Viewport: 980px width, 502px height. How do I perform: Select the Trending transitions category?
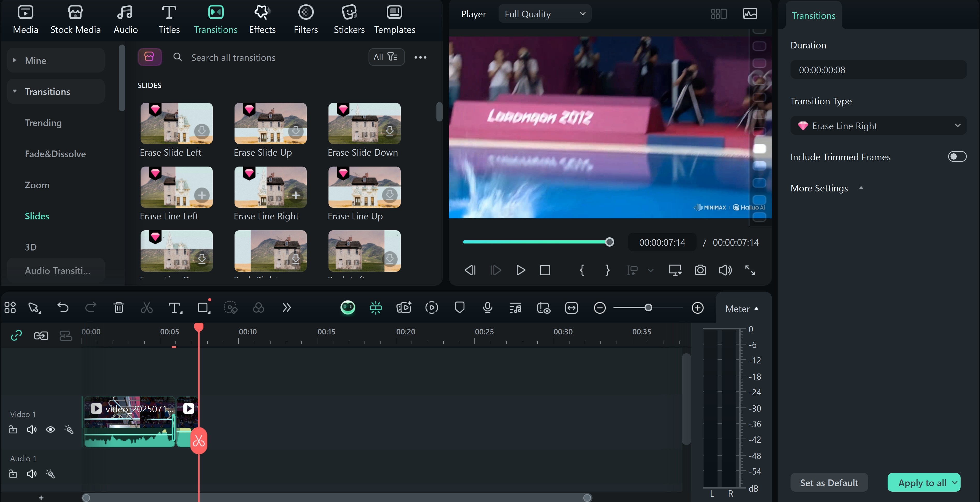click(x=43, y=123)
